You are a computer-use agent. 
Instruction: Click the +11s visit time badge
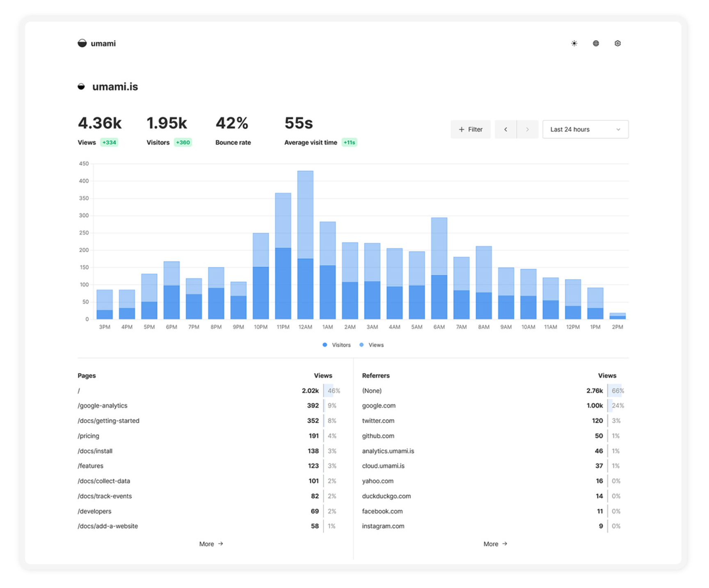pos(349,142)
